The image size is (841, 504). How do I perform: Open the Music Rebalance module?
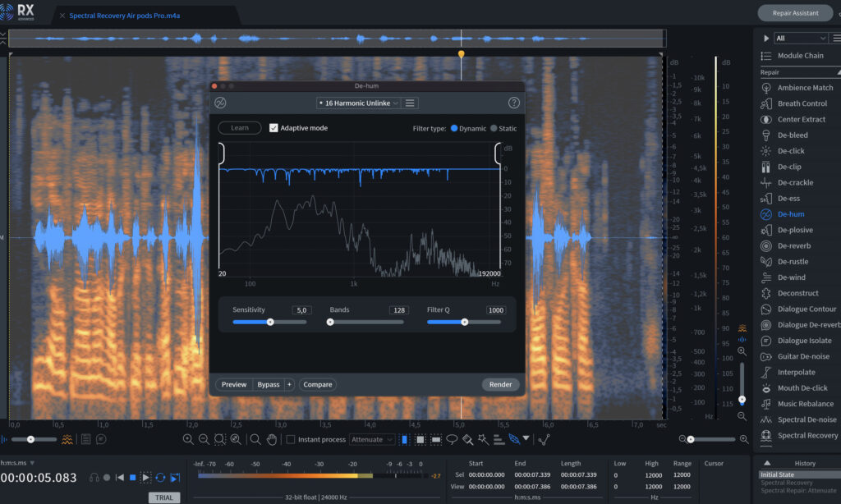pos(797,404)
